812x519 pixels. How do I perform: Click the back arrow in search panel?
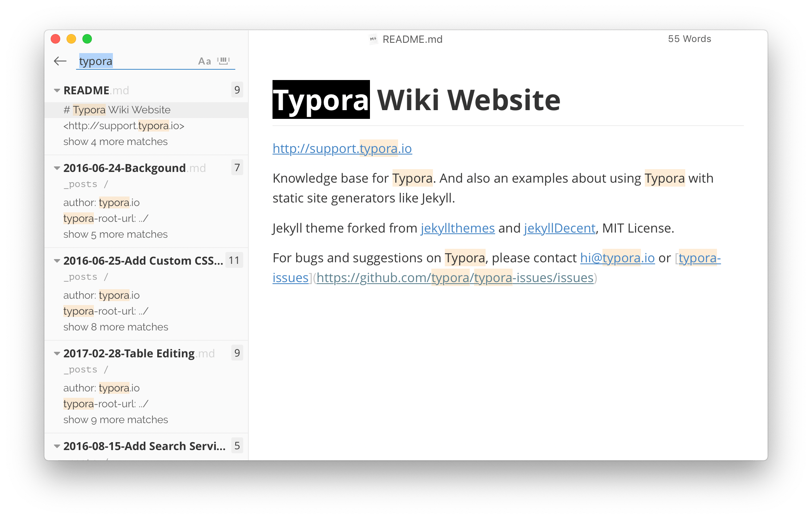pyautogui.click(x=60, y=61)
